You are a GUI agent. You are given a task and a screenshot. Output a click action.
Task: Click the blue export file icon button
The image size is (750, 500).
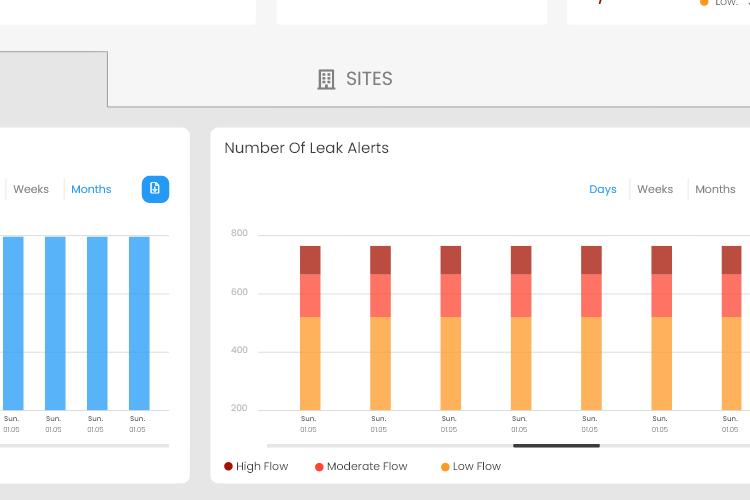[x=155, y=189]
